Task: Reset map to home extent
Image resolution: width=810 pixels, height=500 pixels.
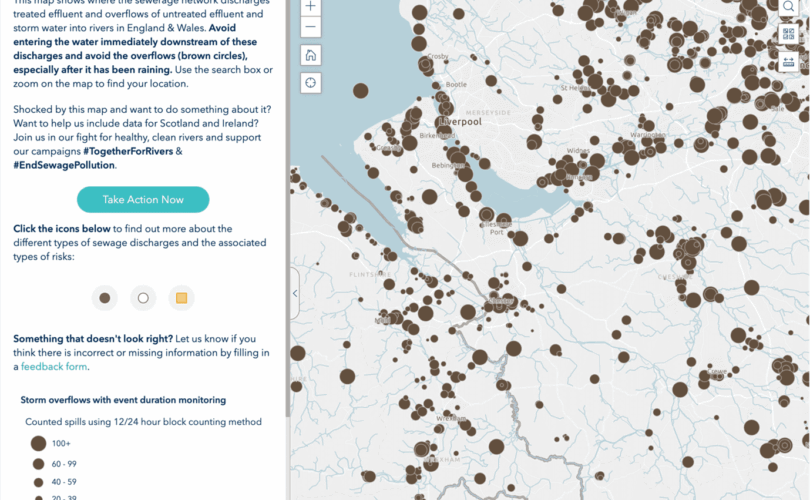Action: click(x=310, y=55)
